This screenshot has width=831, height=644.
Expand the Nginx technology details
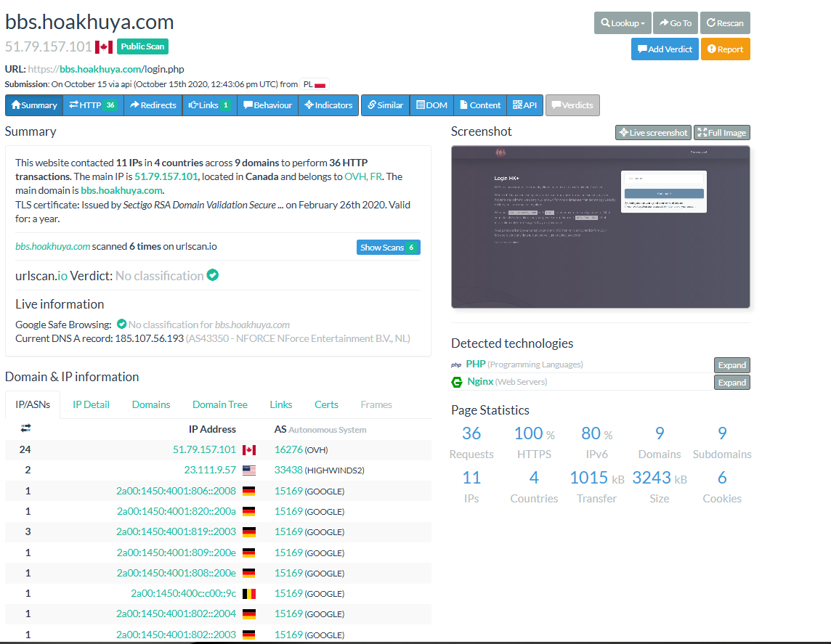pyautogui.click(x=731, y=383)
